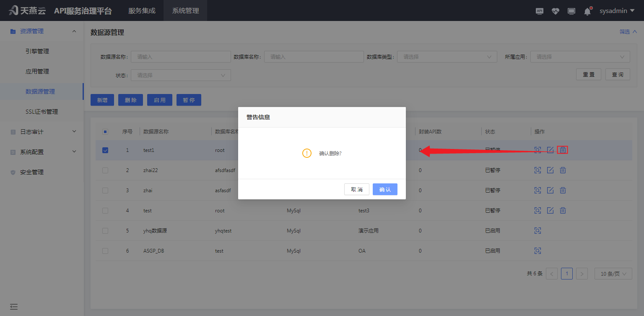This screenshot has height=316, width=644.
Task: Open the sysadmin user menu
Action: (x=617, y=11)
